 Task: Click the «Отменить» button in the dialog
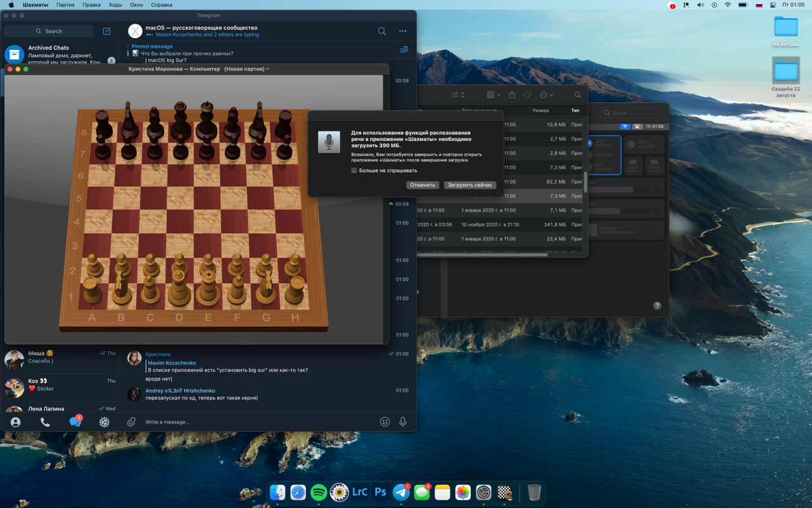[422, 185]
